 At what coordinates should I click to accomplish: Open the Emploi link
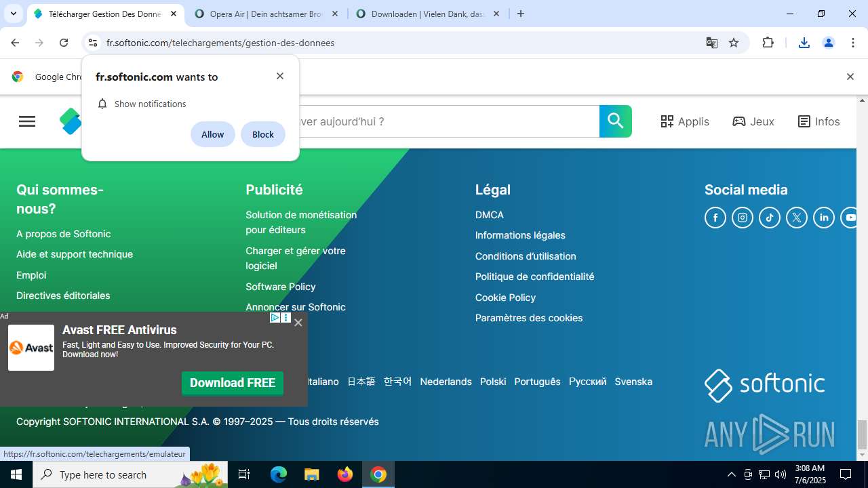31,275
